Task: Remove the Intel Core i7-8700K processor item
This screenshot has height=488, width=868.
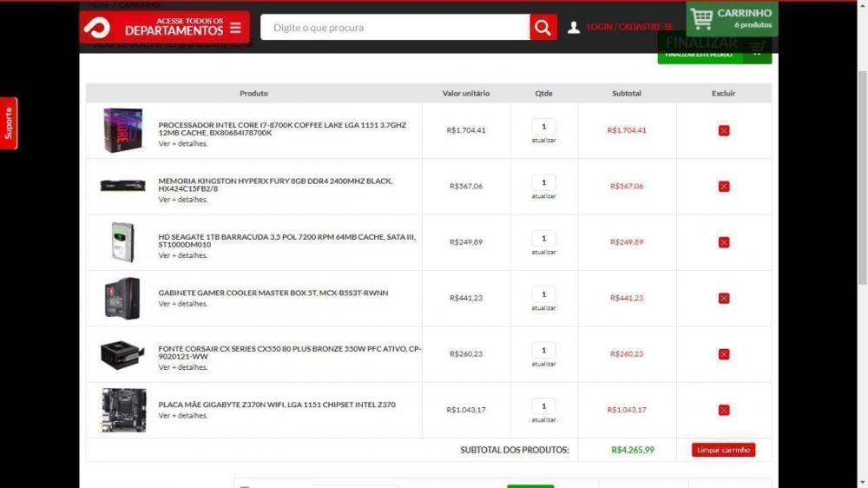Action: point(724,130)
